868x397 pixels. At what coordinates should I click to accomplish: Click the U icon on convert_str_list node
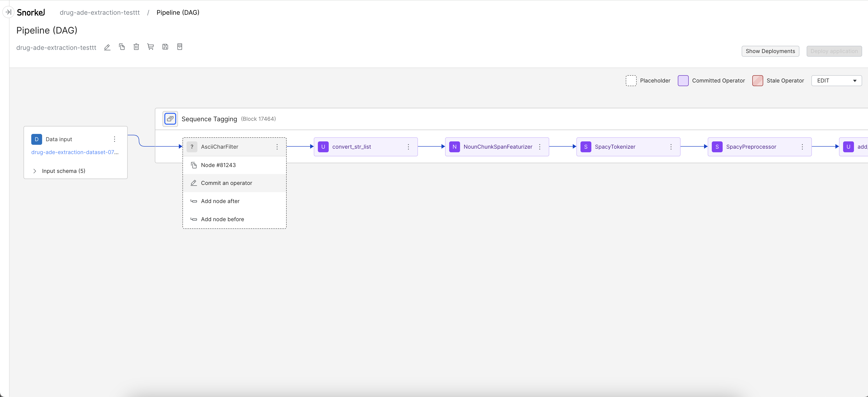pos(323,147)
